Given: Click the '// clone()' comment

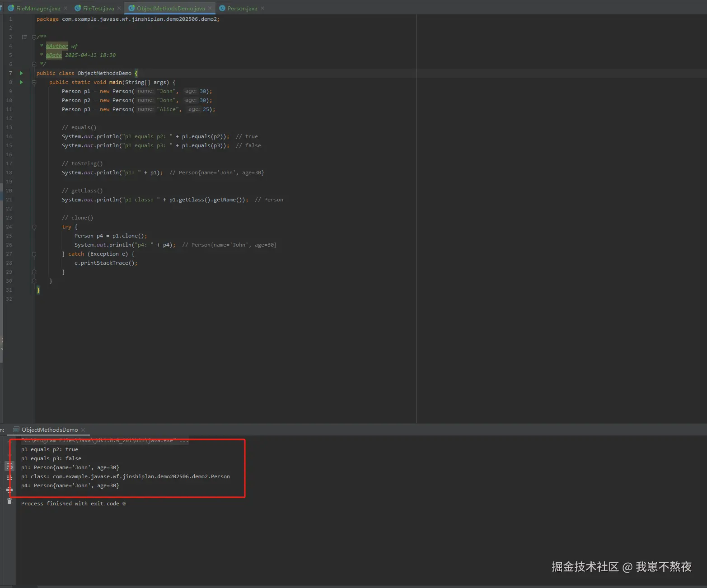Looking at the screenshot, I should coord(77,218).
